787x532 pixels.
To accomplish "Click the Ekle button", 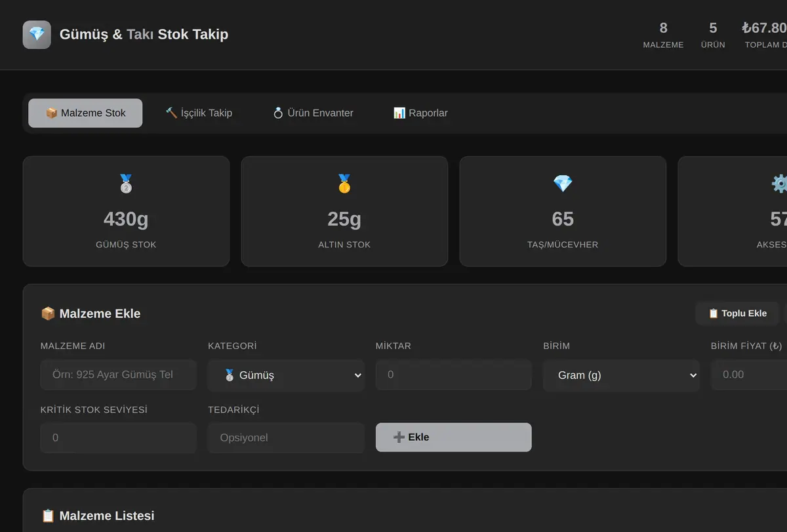I will click(454, 438).
